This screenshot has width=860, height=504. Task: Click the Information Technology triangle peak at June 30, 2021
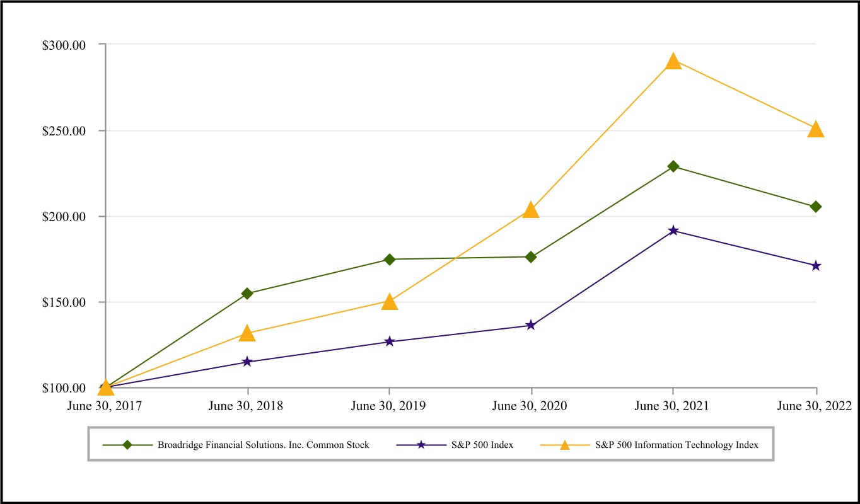[x=673, y=62]
